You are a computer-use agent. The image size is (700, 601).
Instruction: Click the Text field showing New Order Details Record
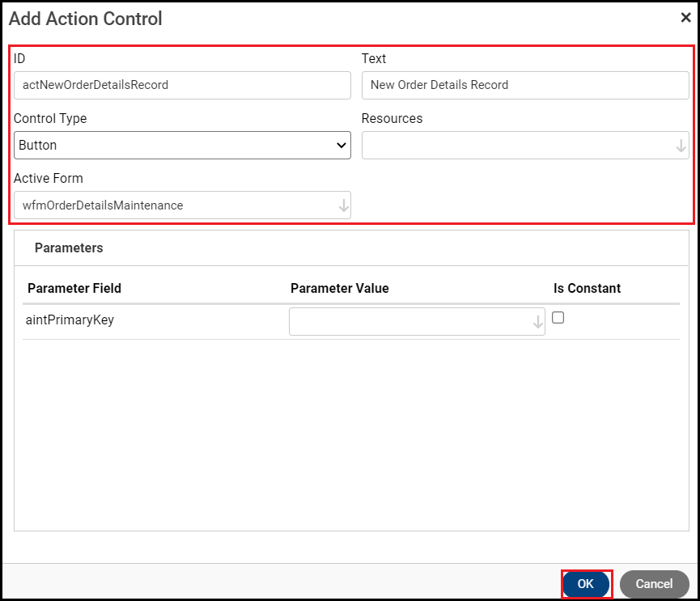point(525,85)
